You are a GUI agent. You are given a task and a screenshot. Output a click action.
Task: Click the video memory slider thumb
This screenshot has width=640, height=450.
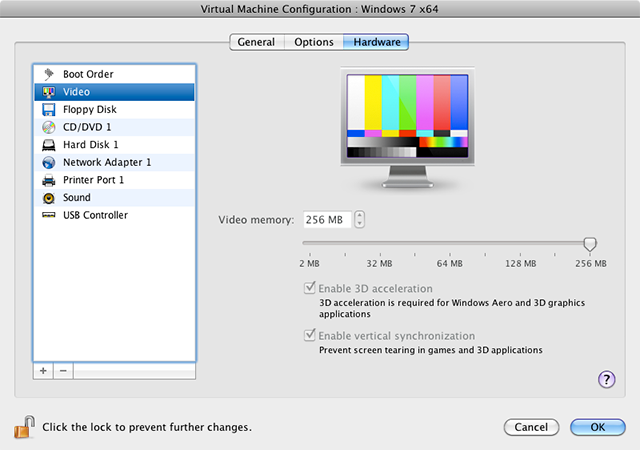(590, 244)
